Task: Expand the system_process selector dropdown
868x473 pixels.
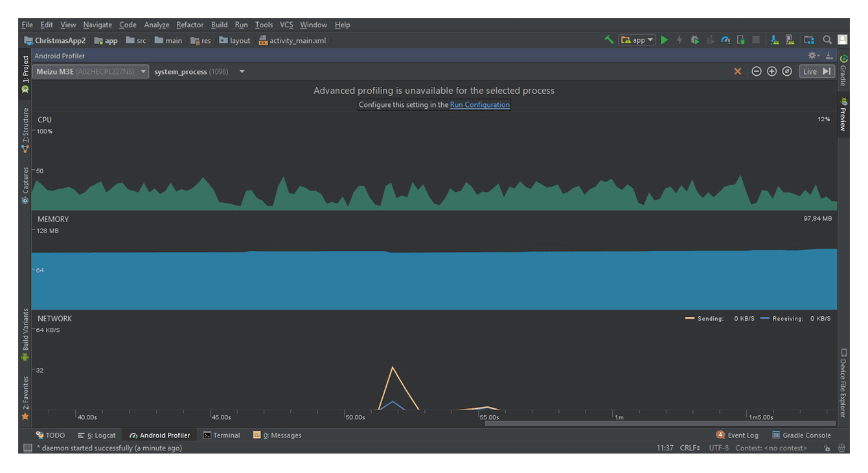Action: (242, 71)
